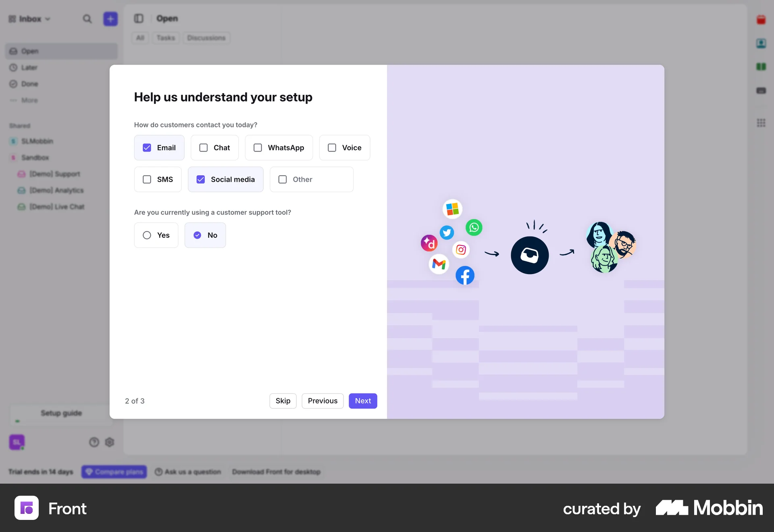Open the search icon in the sidebar
This screenshot has width=774, height=532.
pos(87,19)
